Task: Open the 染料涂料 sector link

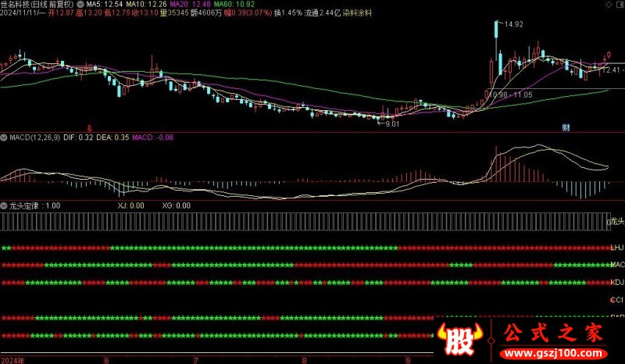Action: coord(358,13)
